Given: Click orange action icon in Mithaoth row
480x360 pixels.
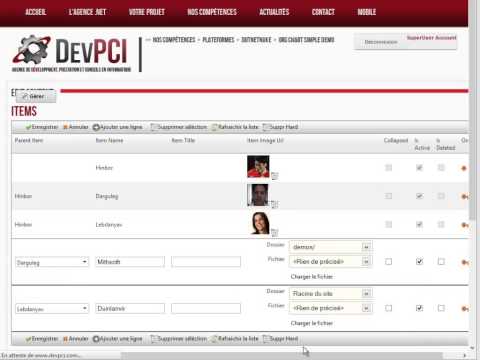Looking at the screenshot, I should click(x=464, y=262).
